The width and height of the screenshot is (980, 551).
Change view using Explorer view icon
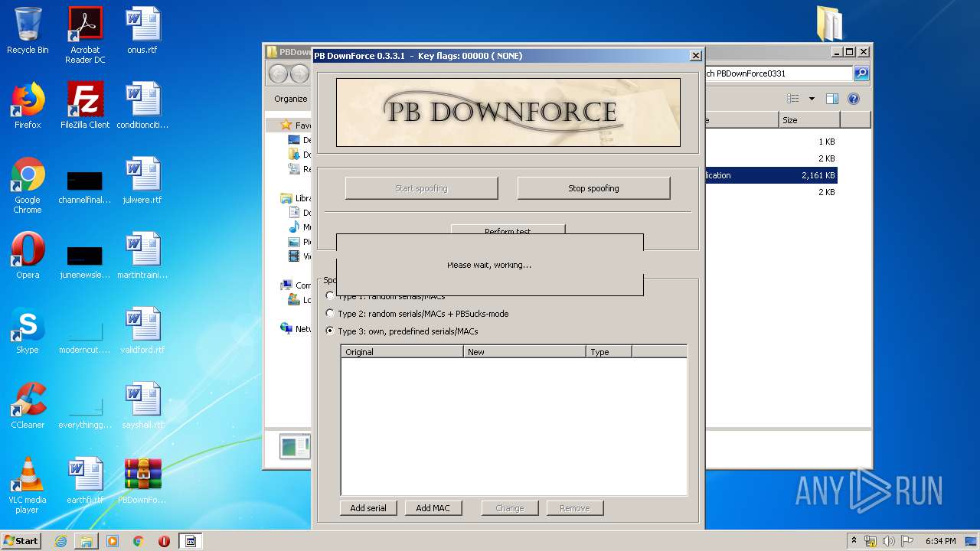793,99
